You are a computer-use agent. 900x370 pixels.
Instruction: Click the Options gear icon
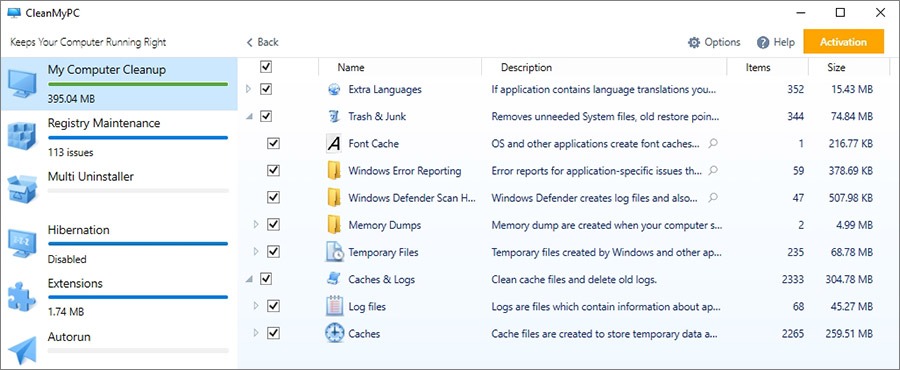point(694,42)
